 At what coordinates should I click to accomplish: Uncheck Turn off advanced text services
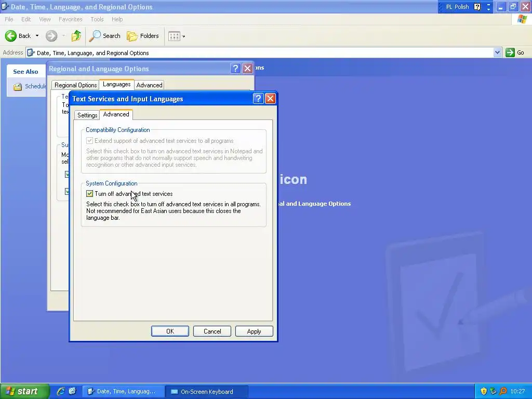[89, 194]
